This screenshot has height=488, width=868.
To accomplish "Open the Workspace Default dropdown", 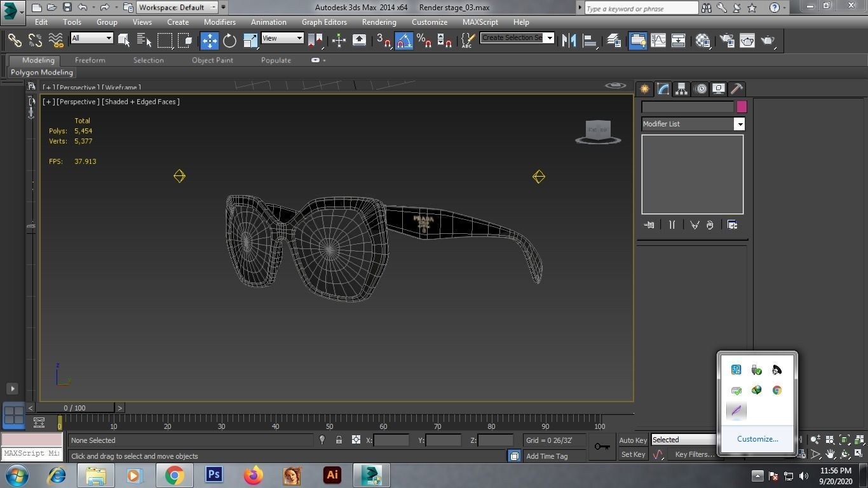I will click(x=178, y=7).
